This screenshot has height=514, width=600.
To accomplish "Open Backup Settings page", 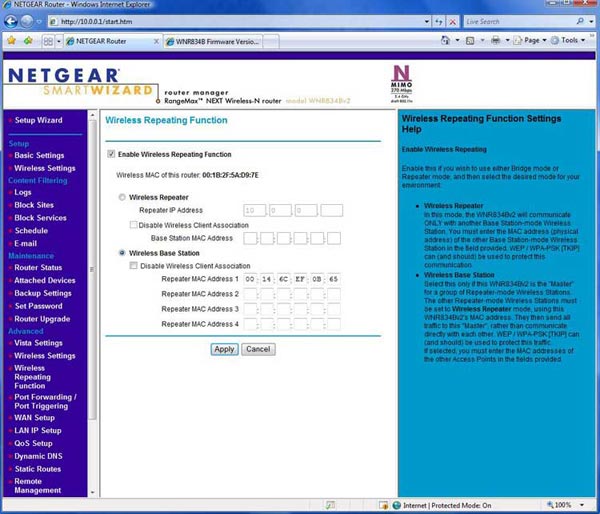I will click(42, 294).
